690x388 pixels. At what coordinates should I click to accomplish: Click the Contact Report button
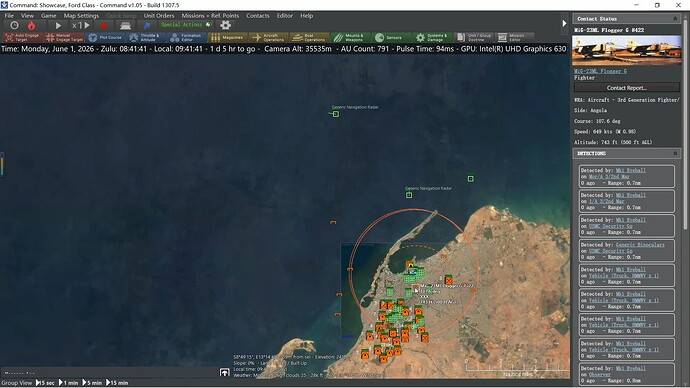coord(627,88)
